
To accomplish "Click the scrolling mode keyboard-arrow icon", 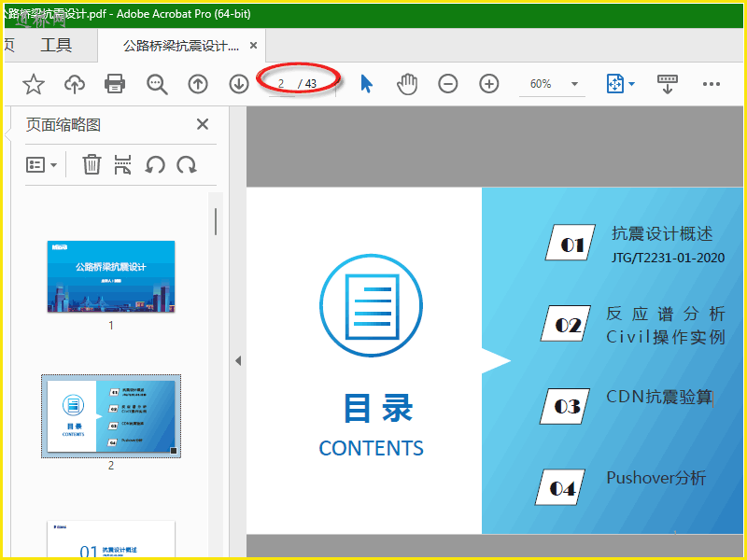I will tap(667, 84).
